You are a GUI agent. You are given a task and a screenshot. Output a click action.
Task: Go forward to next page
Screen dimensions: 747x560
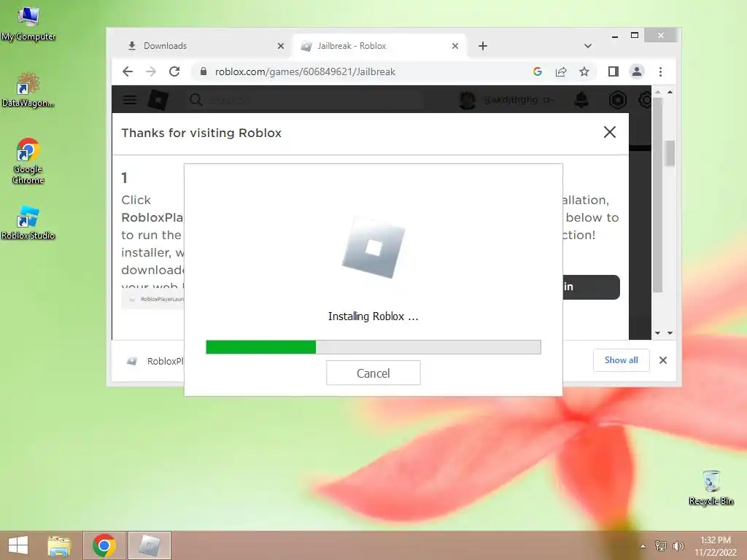click(x=150, y=71)
